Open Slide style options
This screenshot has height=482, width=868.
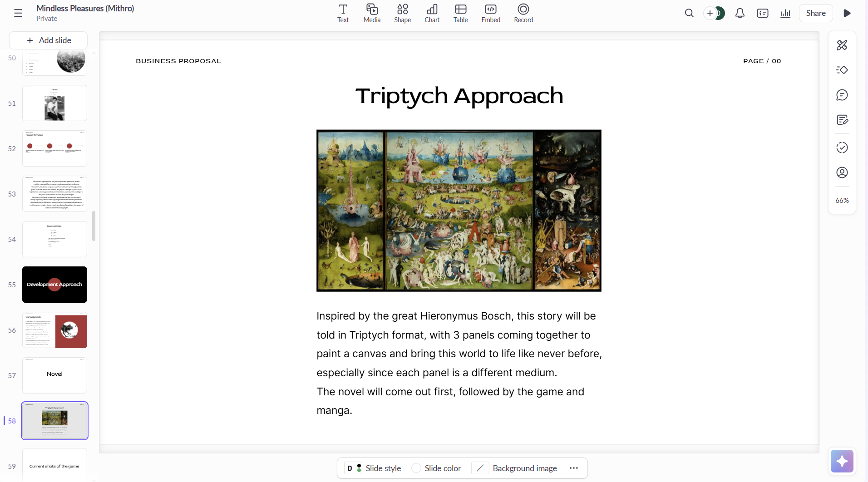click(x=373, y=468)
